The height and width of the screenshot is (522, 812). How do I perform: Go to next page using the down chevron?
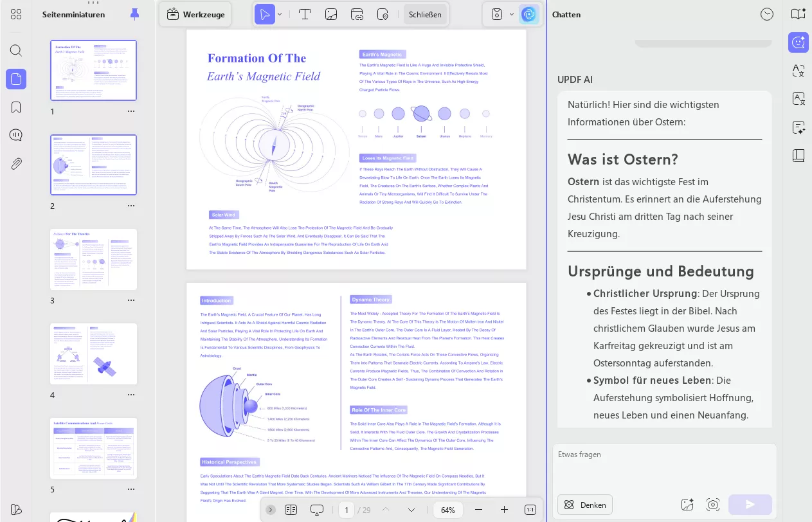click(x=411, y=509)
